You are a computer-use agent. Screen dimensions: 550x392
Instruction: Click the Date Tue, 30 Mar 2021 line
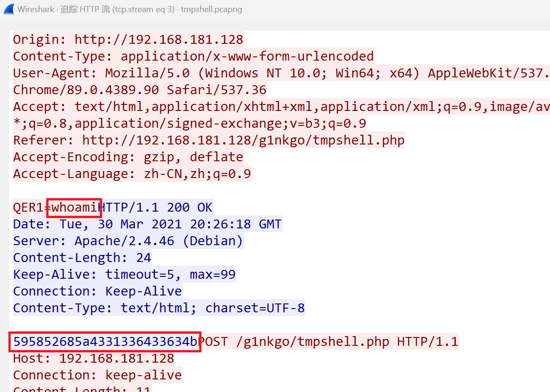click(x=147, y=224)
